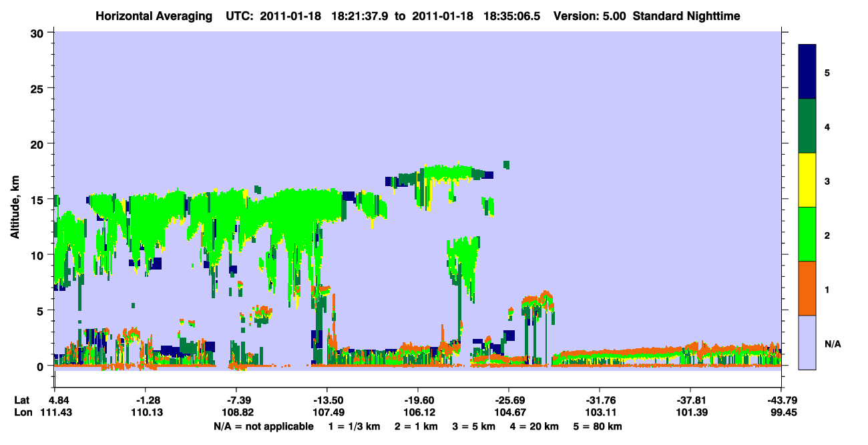
Task: Click the orange colorbar segment labeled 1
Action: click(808, 288)
